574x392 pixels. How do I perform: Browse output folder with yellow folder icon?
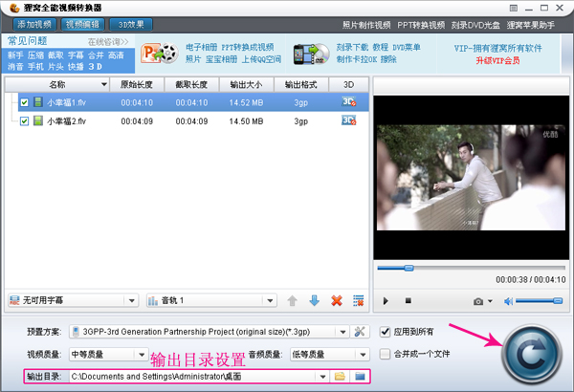pos(340,377)
